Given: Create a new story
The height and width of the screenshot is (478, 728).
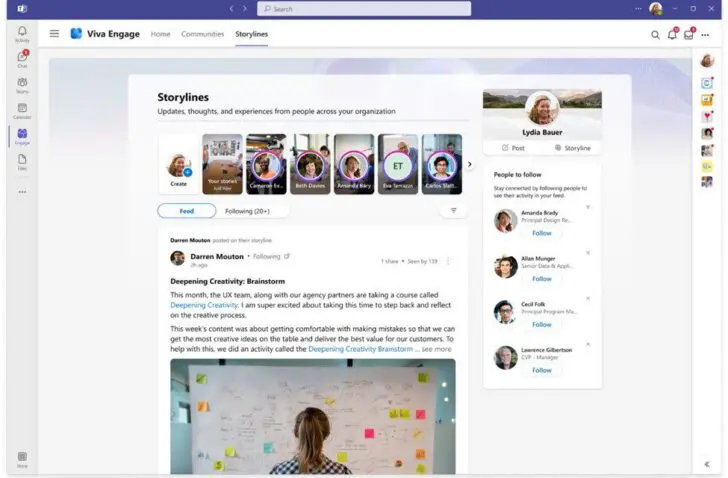Looking at the screenshot, I should click(178, 164).
